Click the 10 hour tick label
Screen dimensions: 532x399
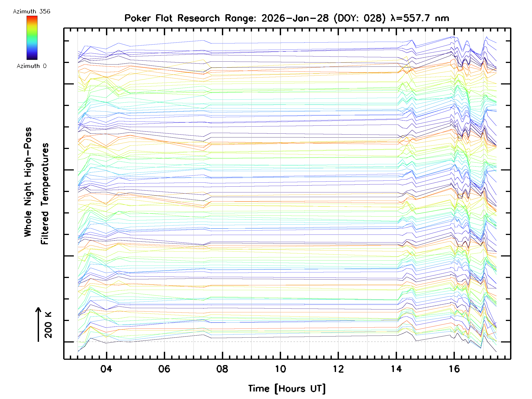pos(280,369)
